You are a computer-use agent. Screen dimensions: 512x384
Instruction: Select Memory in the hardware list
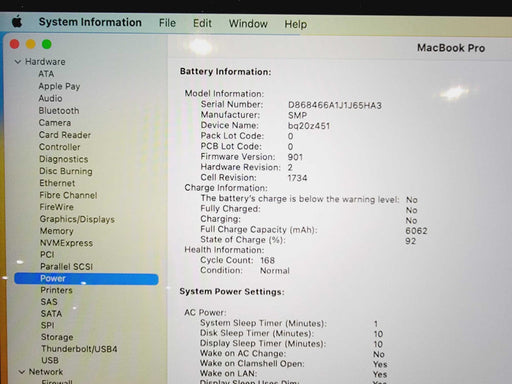[56, 231]
